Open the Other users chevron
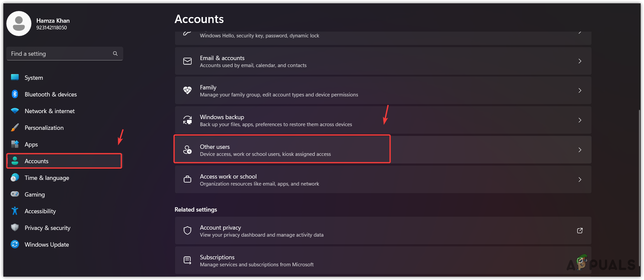The image size is (644, 280). [x=580, y=150]
